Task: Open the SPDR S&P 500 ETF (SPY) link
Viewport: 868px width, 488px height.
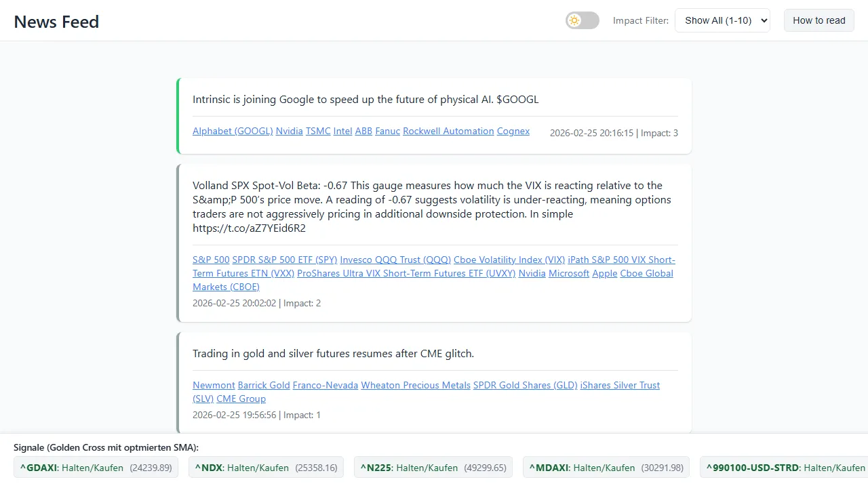Action: coord(284,260)
